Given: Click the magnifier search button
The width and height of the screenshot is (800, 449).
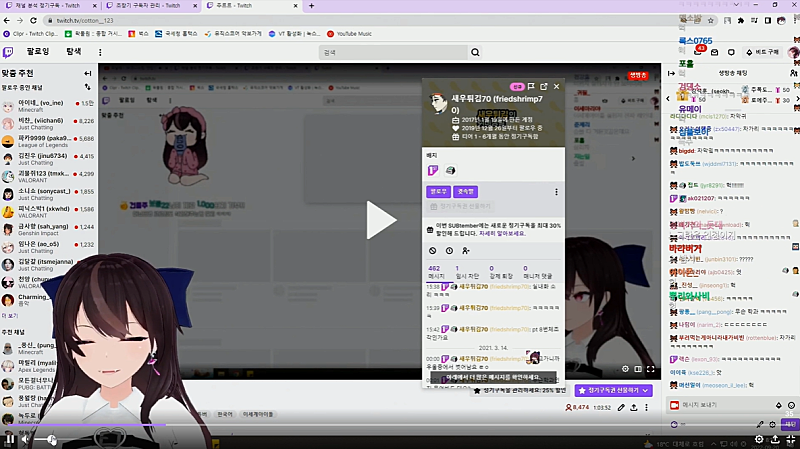Looking at the screenshot, I should (475, 52).
